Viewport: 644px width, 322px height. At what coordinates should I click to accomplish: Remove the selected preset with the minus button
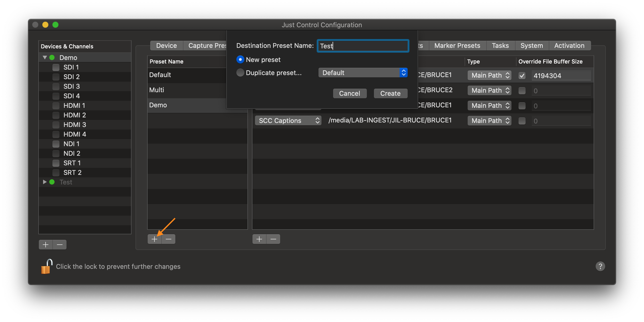169,239
